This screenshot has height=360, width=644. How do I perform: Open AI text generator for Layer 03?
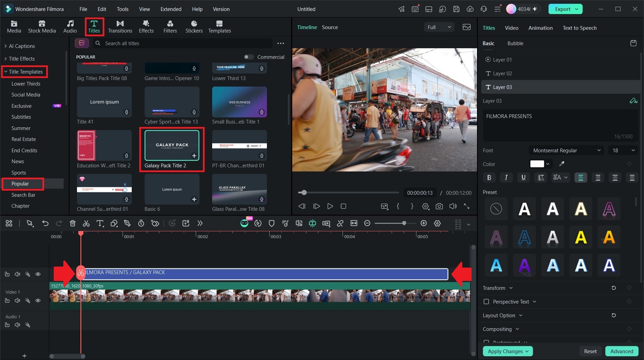tap(633, 101)
